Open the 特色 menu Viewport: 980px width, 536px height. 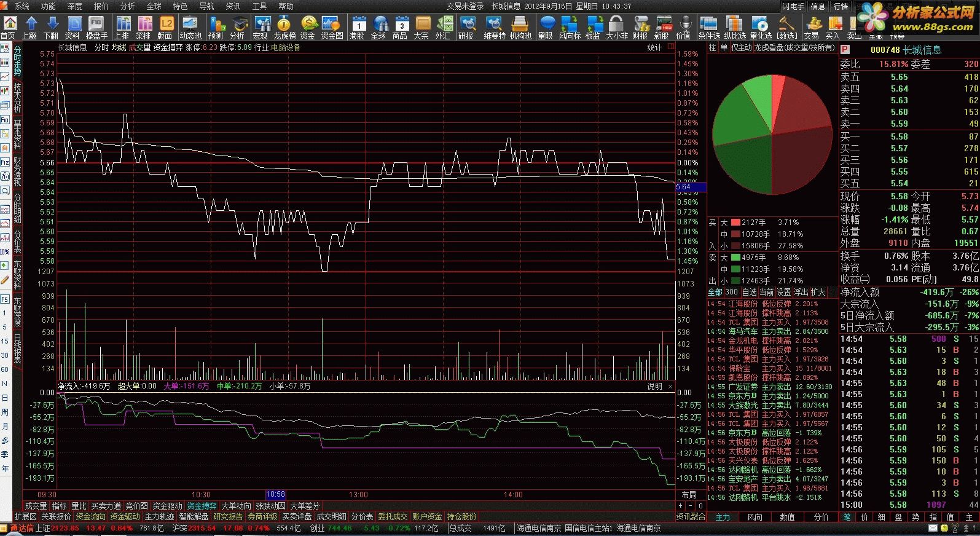[x=181, y=6]
